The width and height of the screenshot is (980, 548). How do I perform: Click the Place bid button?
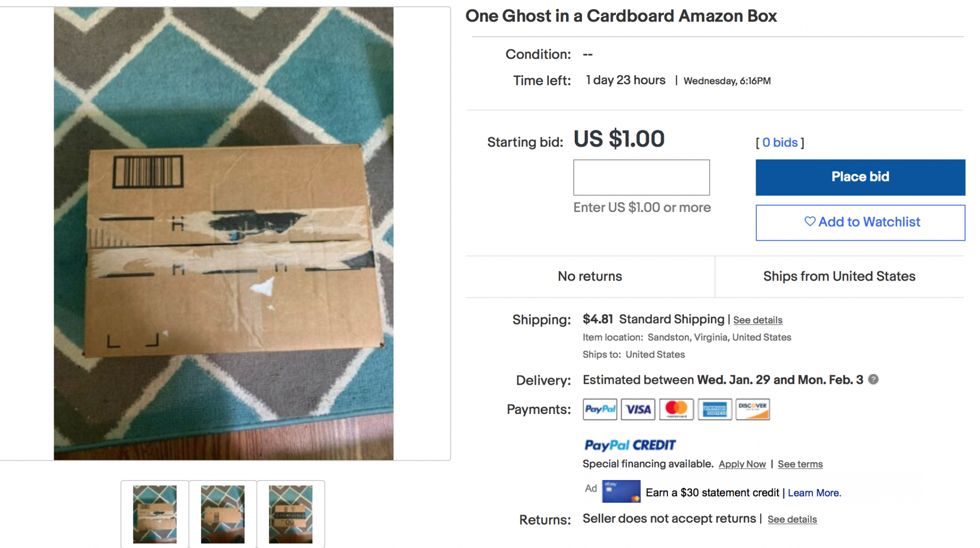860,177
